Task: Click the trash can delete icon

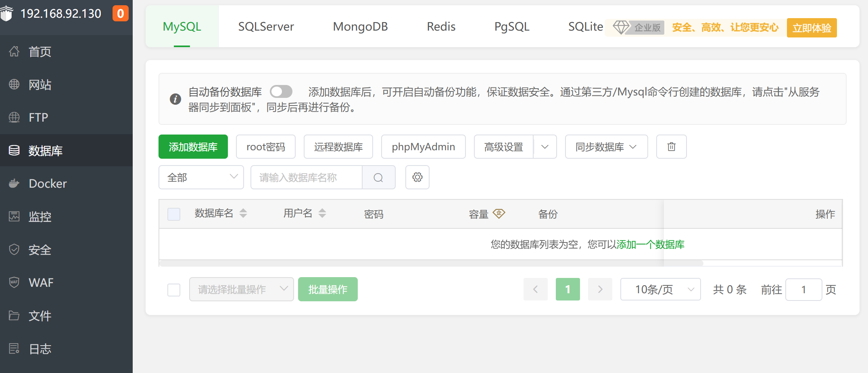Action: (x=671, y=147)
